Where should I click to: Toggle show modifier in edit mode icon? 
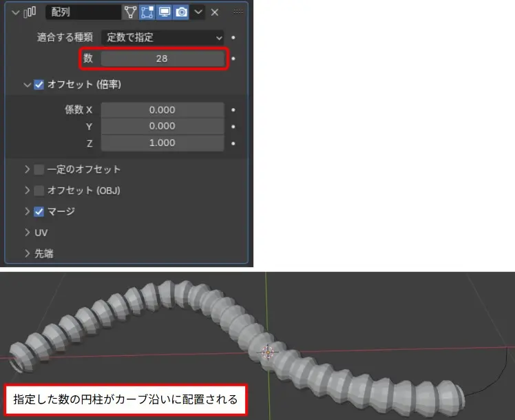[147, 12]
